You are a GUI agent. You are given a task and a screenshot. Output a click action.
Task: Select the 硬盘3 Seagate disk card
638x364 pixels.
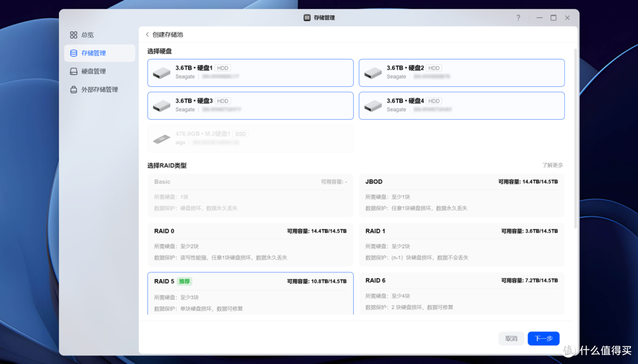[250, 106]
